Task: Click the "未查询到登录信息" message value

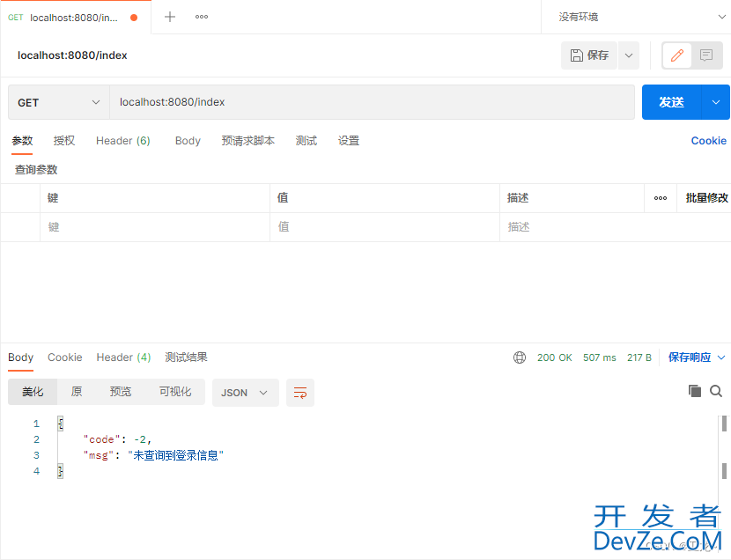Action: 176,455
